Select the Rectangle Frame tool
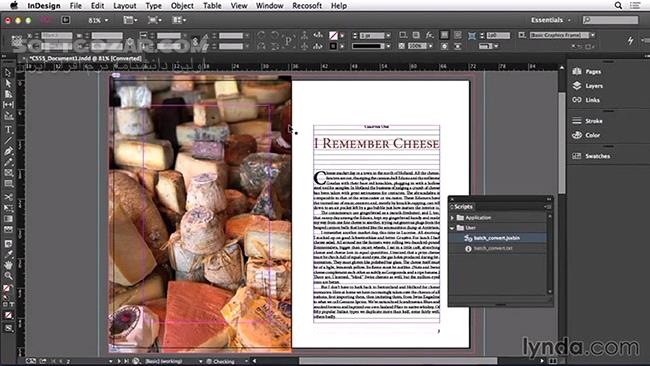This screenshot has height=366, width=650. click(x=8, y=173)
